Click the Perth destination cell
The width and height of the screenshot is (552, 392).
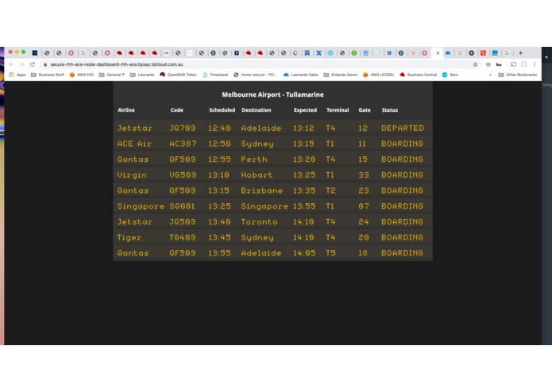pyautogui.click(x=254, y=159)
